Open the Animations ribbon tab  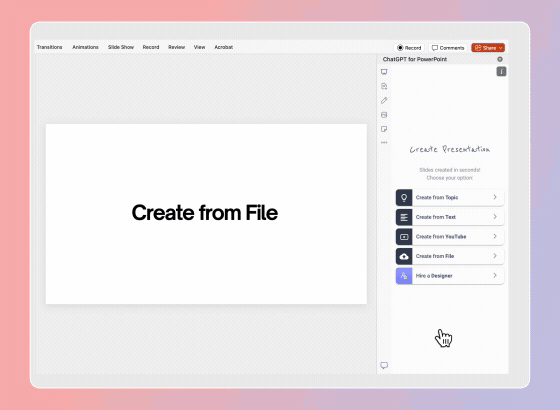[x=85, y=47]
